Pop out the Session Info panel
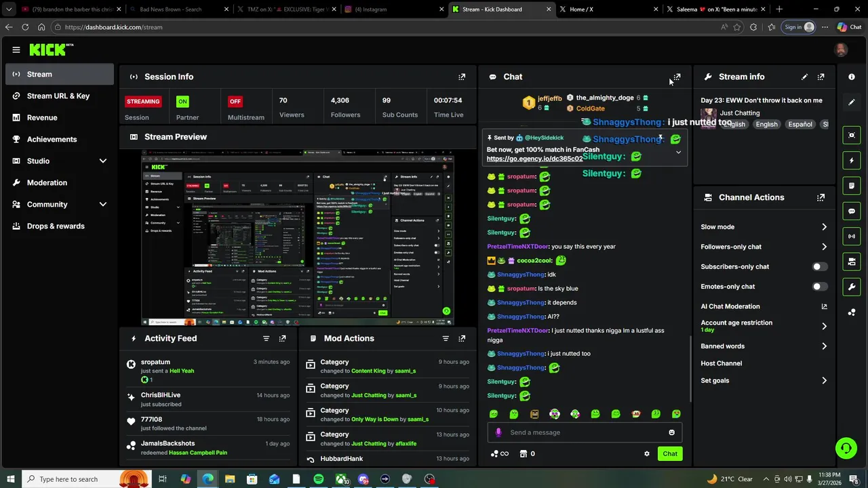Screen dimensions: 868x488 click(462, 77)
